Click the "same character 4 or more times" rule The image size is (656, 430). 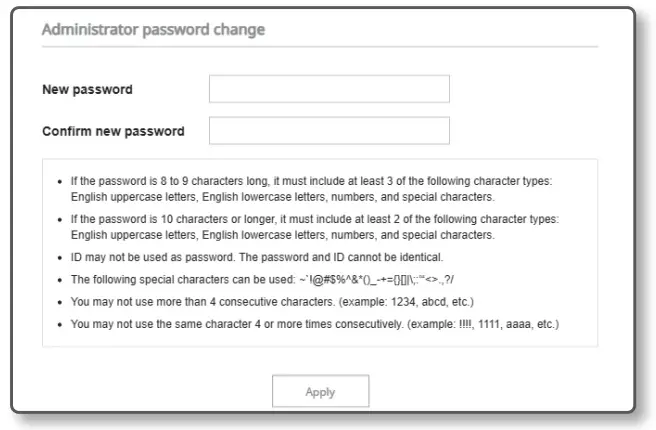point(220,325)
